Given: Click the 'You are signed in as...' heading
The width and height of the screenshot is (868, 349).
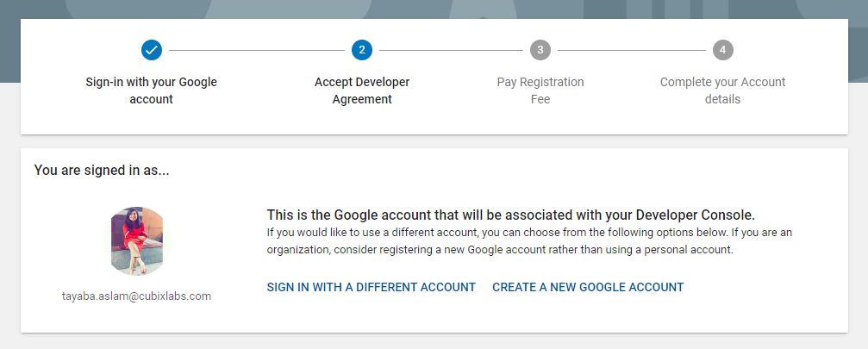Looking at the screenshot, I should coord(102,171).
